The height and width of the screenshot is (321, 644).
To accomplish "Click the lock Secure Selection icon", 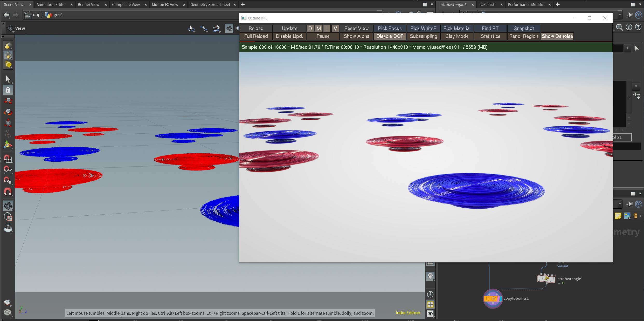I will click(8, 90).
